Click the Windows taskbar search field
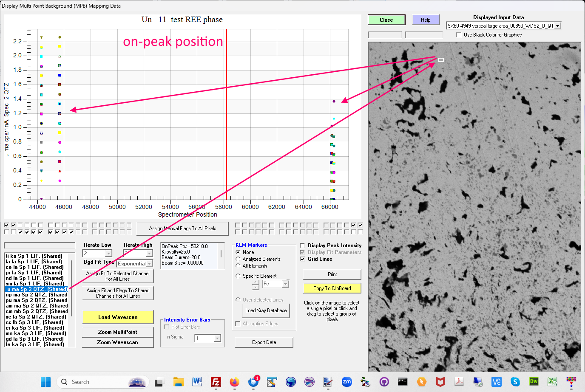 (102, 382)
